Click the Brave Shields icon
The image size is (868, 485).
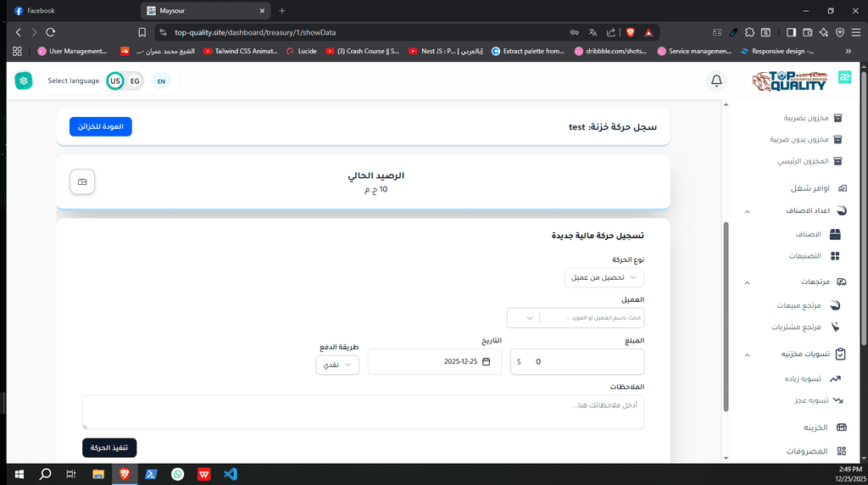630,33
